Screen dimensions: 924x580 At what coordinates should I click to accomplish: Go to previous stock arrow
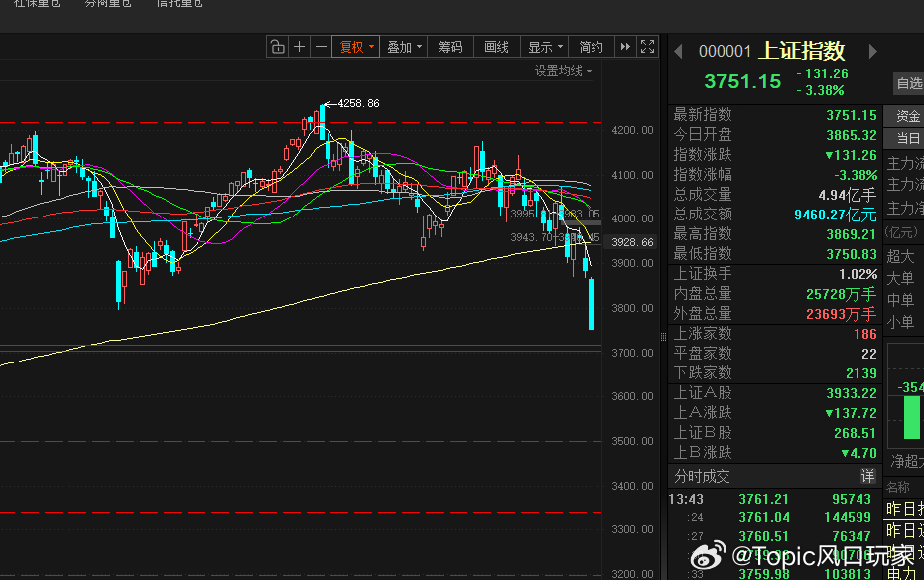point(678,52)
